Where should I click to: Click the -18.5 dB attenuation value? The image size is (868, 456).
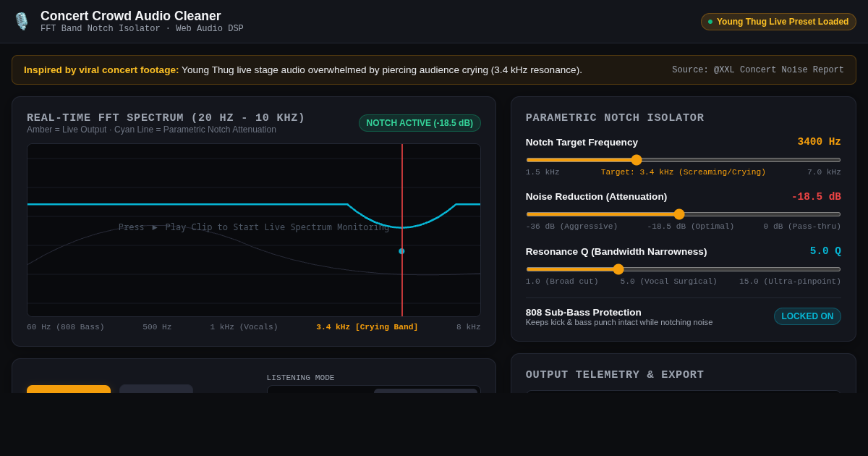pyautogui.click(x=816, y=197)
